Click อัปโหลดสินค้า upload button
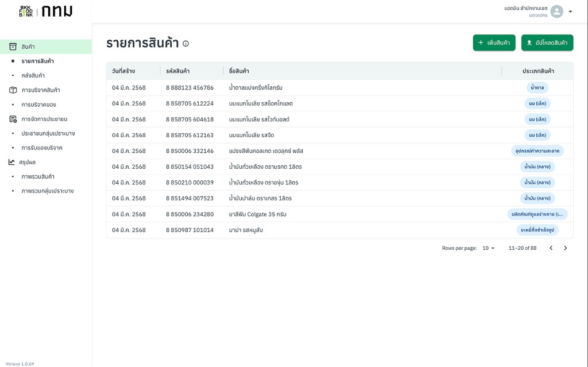 pos(547,43)
